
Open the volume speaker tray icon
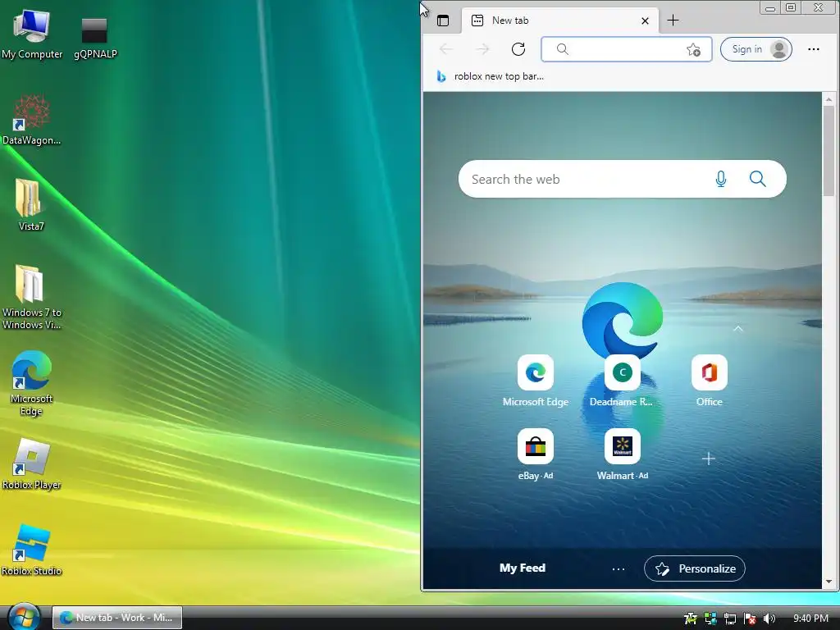[x=769, y=619]
